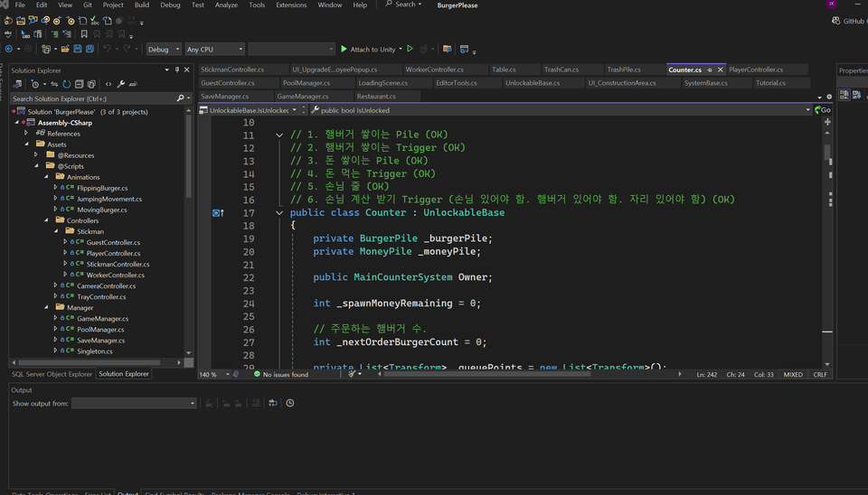868x495 pixels.
Task: Click the Open File folder icon
Action: click(x=65, y=49)
